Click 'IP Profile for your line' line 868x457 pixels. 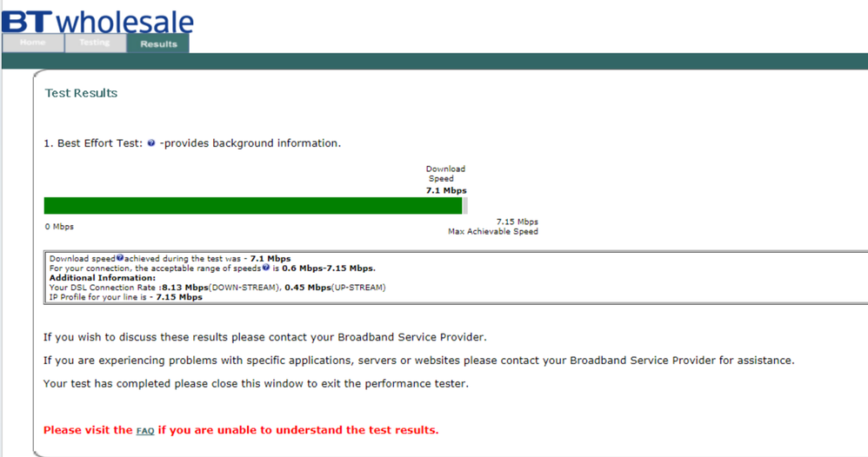tap(125, 297)
